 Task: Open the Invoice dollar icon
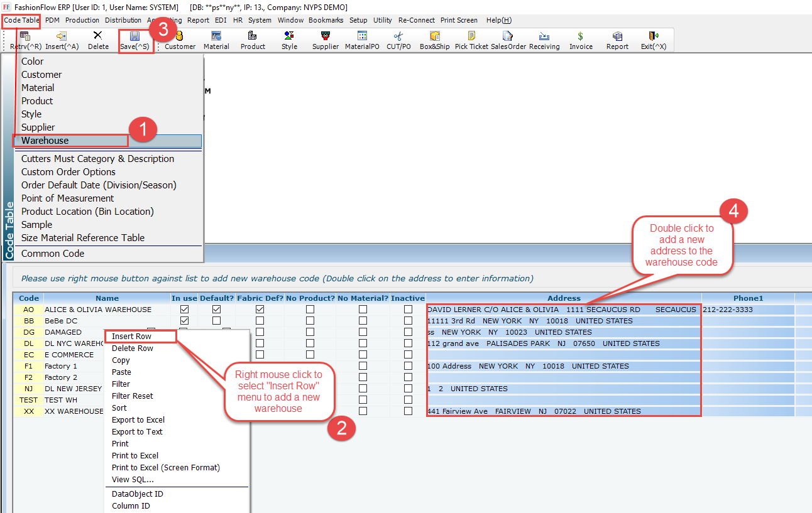coord(581,37)
